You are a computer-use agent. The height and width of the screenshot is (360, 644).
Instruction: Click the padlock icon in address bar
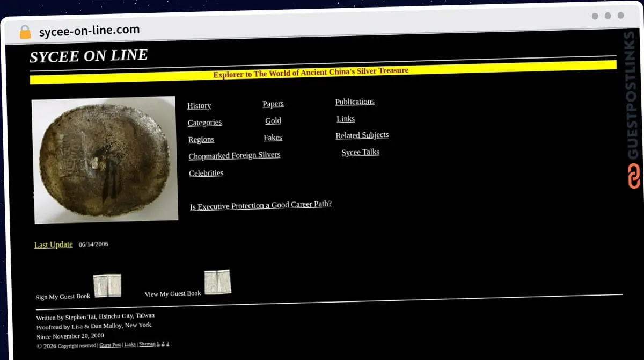pyautogui.click(x=25, y=32)
